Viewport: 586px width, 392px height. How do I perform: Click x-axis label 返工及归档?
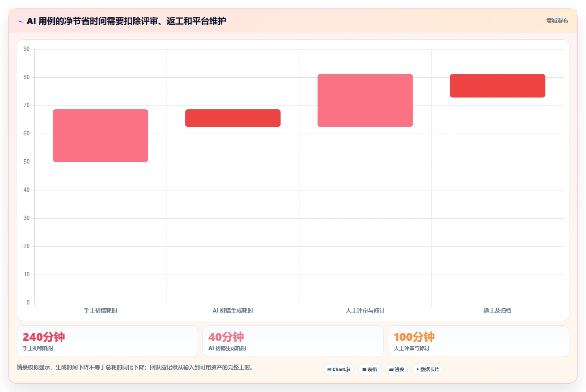pyautogui.click(x=498, y=310)
